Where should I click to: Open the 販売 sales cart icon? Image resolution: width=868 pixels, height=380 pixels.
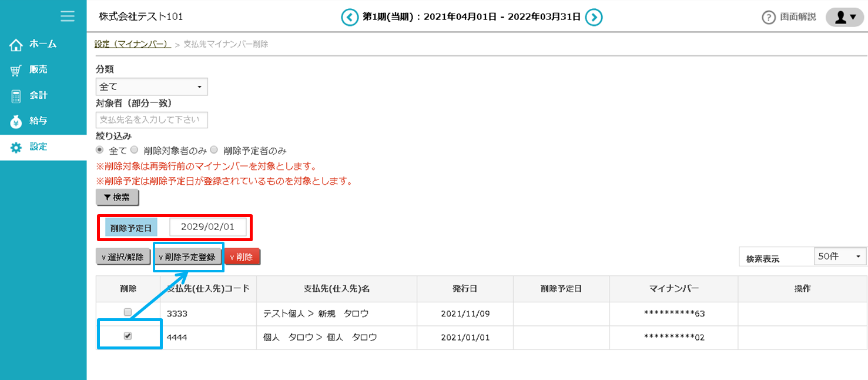click(x=16, y=69)
